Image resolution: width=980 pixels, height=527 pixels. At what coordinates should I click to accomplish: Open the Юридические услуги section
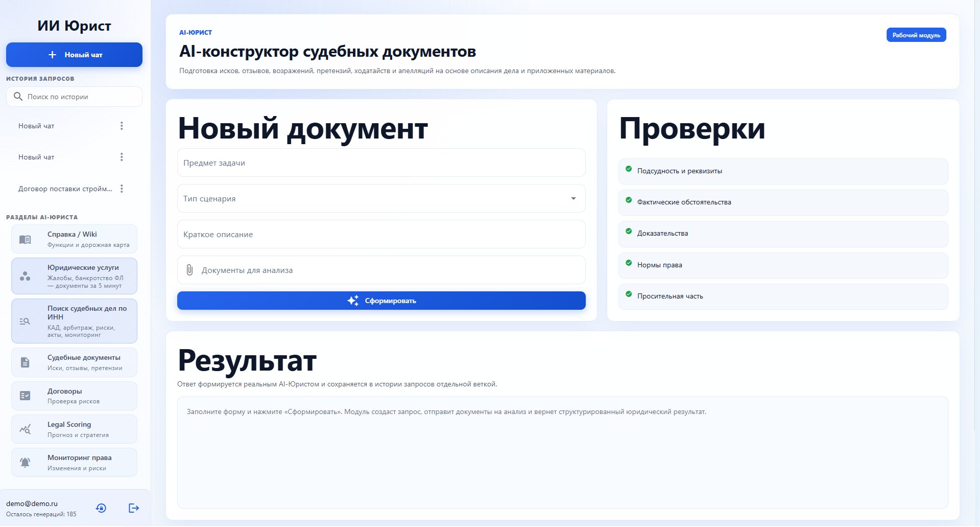coord(74,276)
